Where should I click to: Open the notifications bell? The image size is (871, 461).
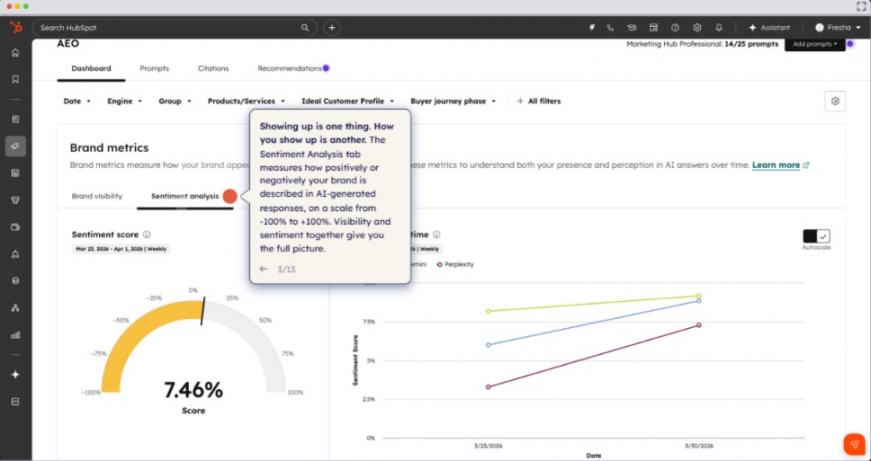(x=719, y=27)
